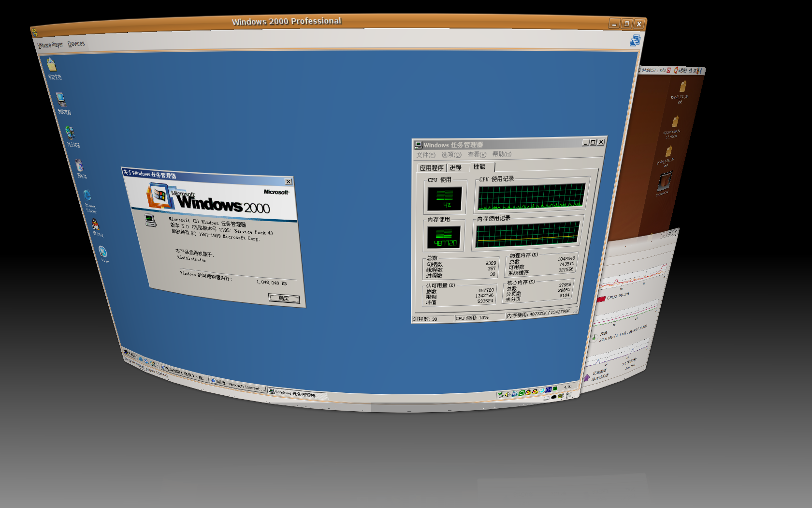
Task: Select the Recycle Bin desktop icon
Action: (79, 165)
